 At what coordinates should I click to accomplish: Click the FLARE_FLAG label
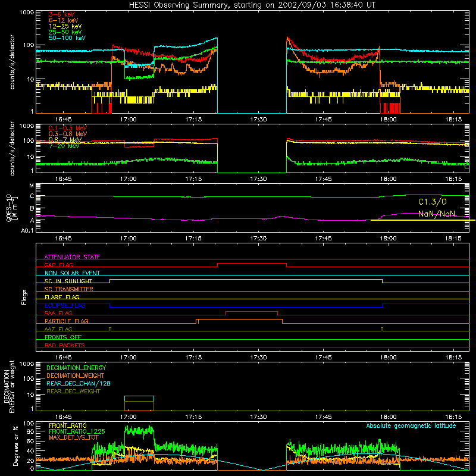62,297
